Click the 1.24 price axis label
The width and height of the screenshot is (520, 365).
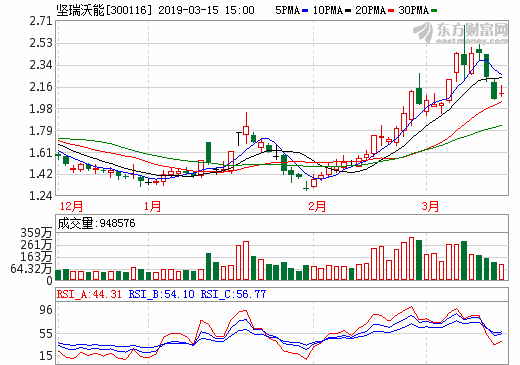41,196
